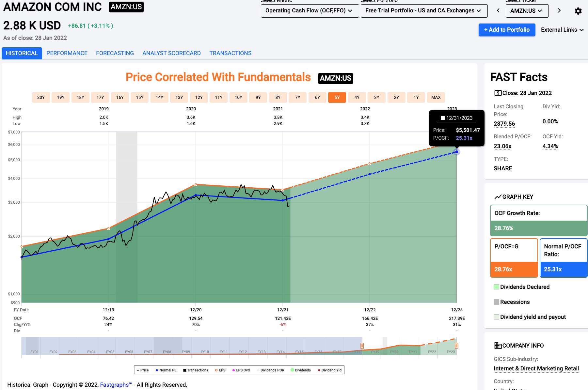Select the 1Y time range
The width and height of the screenshot is (588, 390).
click(x=416, y=97)
